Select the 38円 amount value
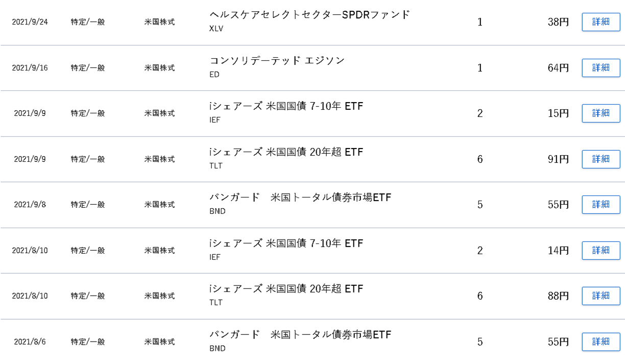This screenshot has width=625, height=364. [558, 22]
